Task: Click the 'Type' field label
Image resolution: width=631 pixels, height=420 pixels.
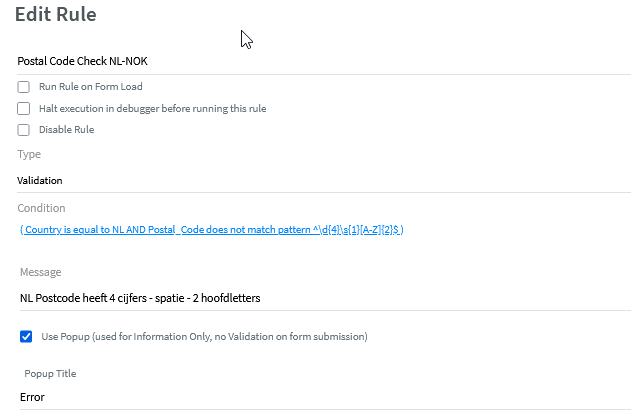Action: (29, 154)
